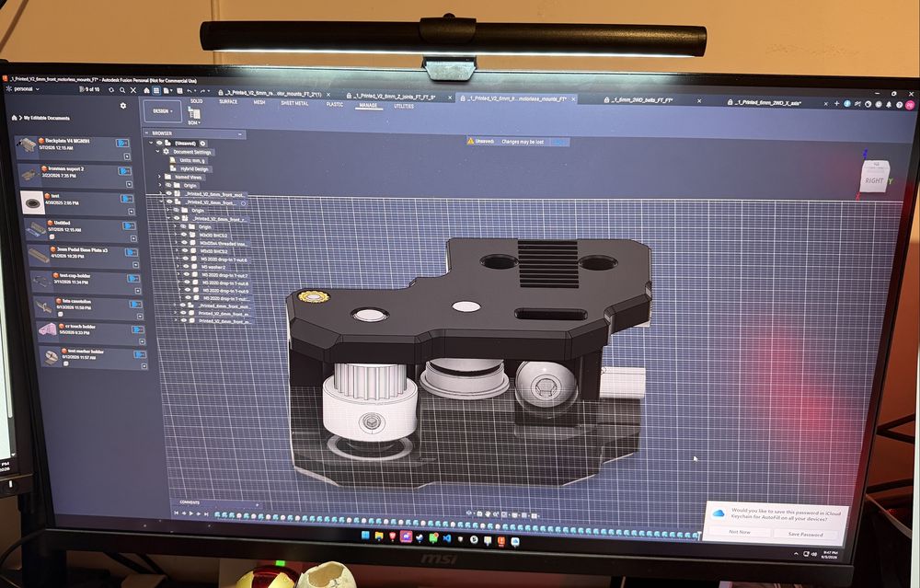
Task: Click the version icon on cr touch holder
Action: coord(138,329)
